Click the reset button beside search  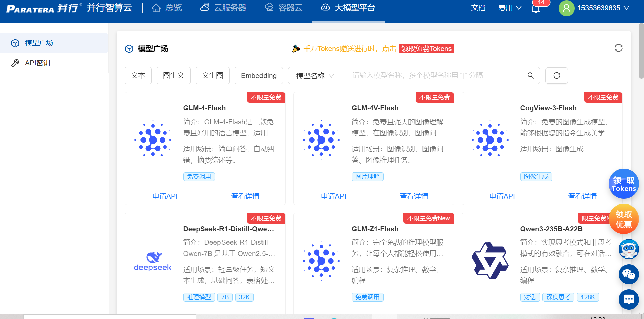click(x=557, y=76)
